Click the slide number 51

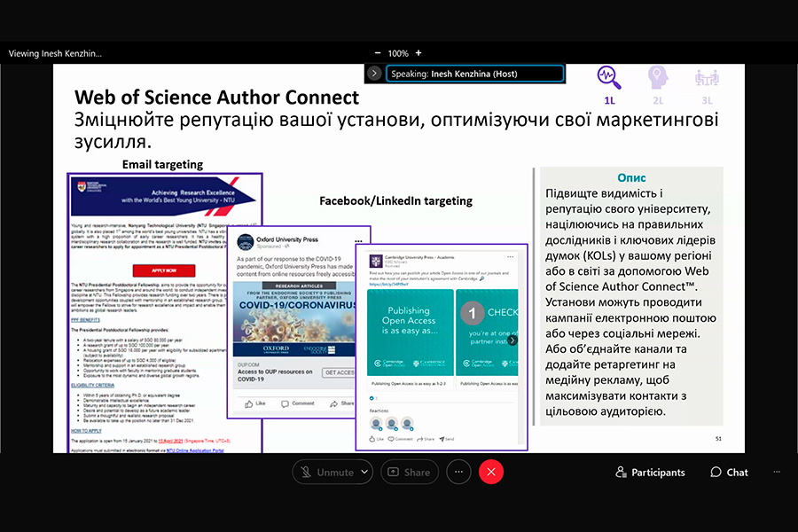[718, 438]
